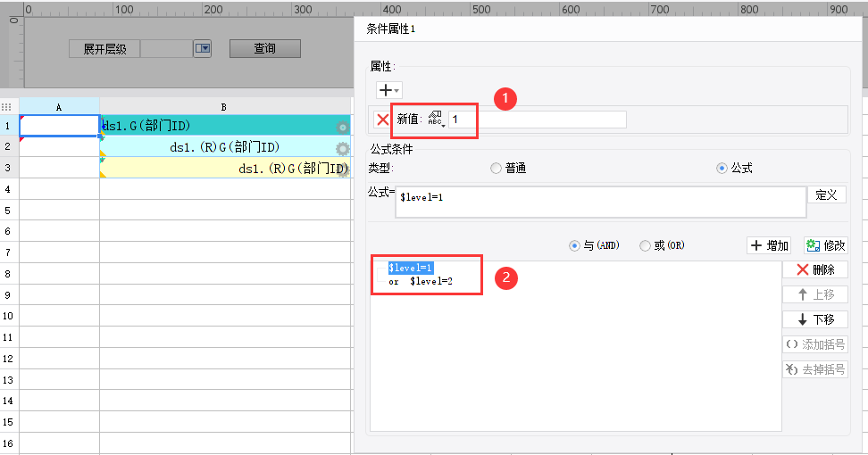Viewport: 868px width, 455px height.
Task: Move condition down with 下移
Action: point(814,319)
